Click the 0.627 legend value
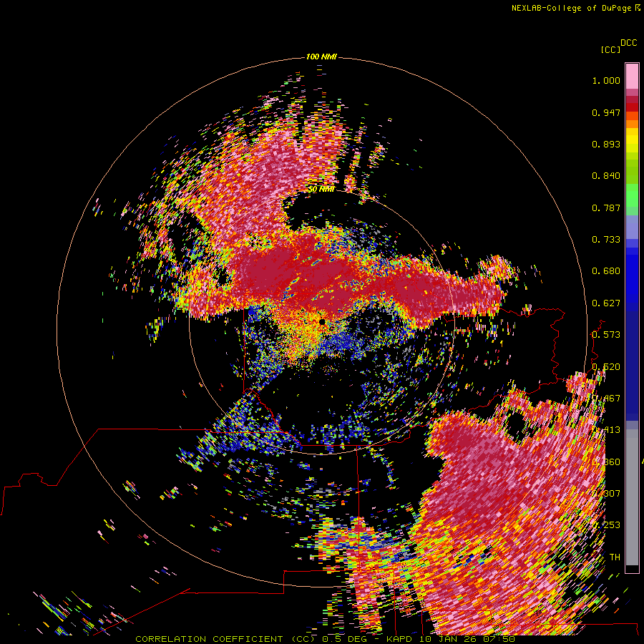The width and height of the screenshot is (644, 644). (x=606, y=303)
